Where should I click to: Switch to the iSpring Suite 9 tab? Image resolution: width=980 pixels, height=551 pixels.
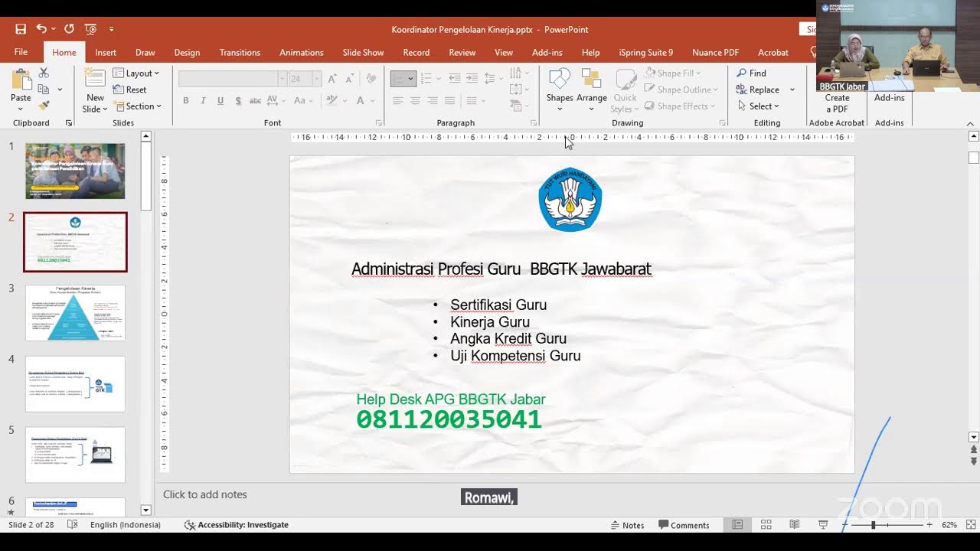click(x=646, y=52)
